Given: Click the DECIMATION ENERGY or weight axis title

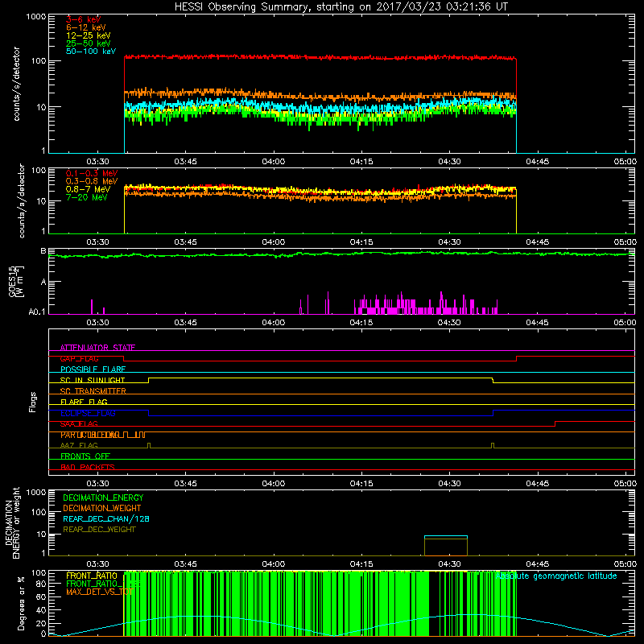Looking at the screenshot, I should (12, 522).
